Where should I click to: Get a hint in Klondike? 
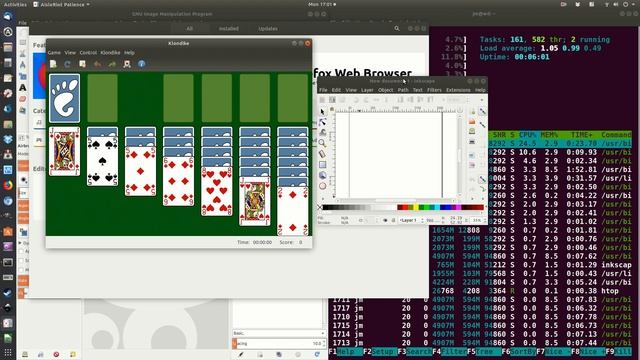pos(127,64)
